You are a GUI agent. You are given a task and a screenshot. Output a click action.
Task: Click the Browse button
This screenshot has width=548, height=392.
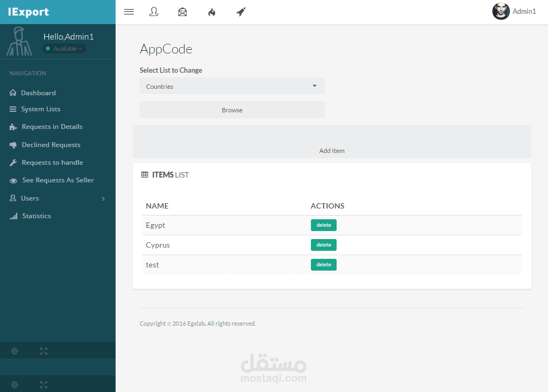(232, 110)
